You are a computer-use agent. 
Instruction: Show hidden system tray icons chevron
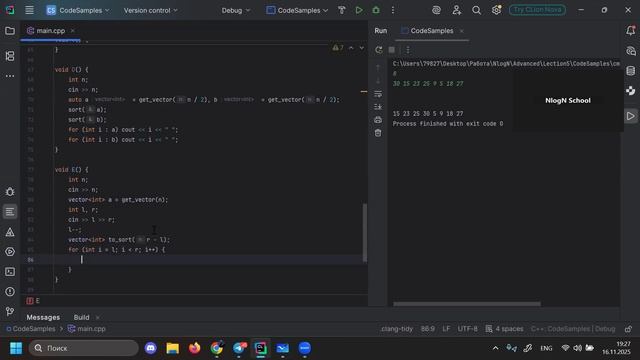point(496,348)
